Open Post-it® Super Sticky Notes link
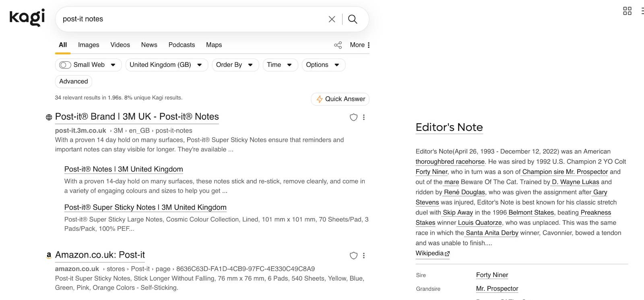This screenshot has width=644, height=300. (x=145, y=207)
